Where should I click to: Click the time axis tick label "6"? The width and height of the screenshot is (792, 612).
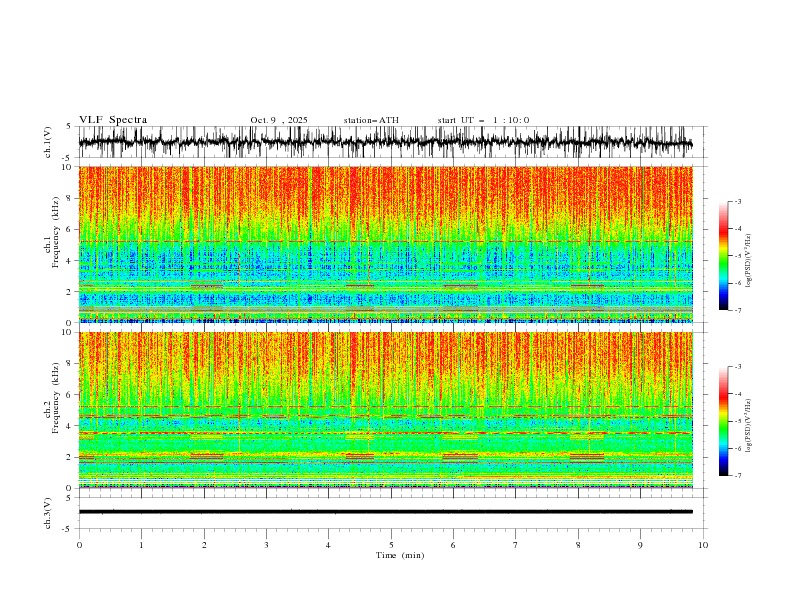tap(453, 545)
